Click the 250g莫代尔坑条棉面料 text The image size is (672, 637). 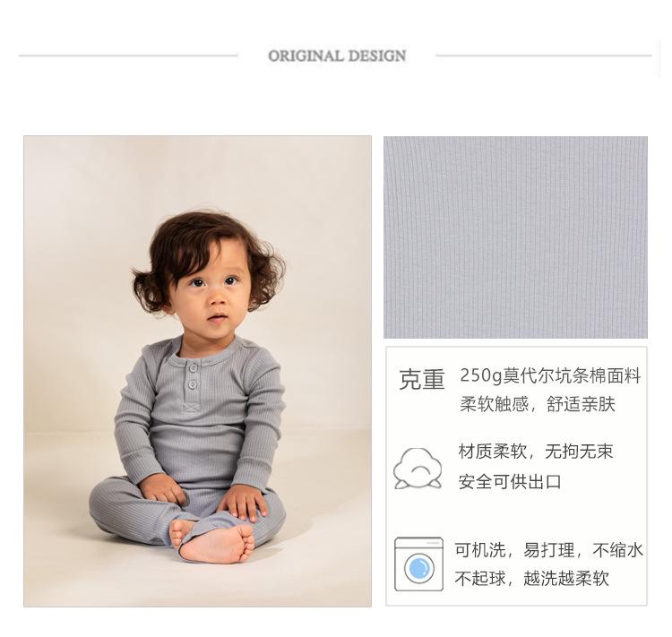550,376
